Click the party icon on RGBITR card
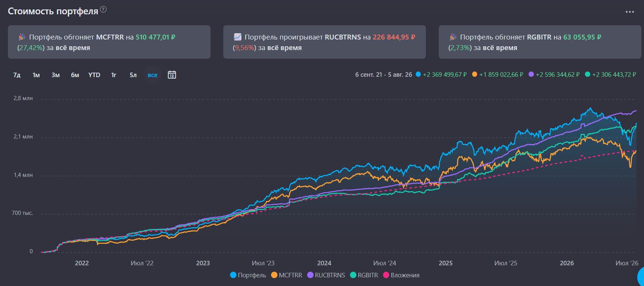 (453, 37)
